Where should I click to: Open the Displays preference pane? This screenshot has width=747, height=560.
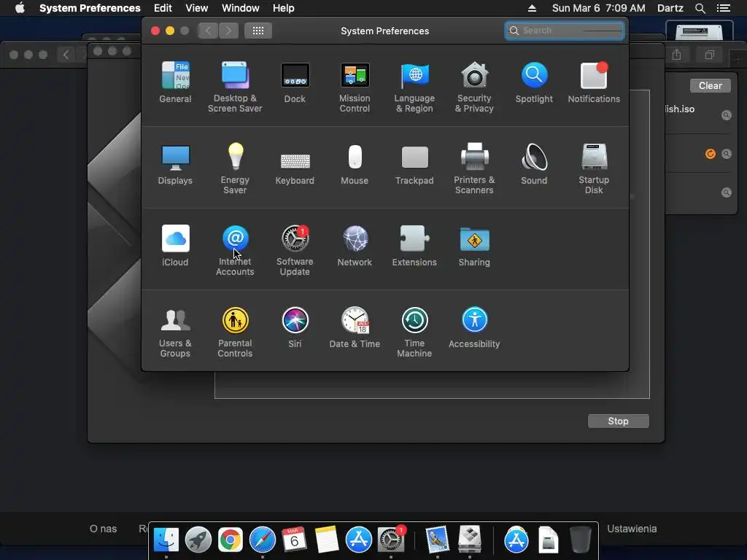[x=175, y=164]
